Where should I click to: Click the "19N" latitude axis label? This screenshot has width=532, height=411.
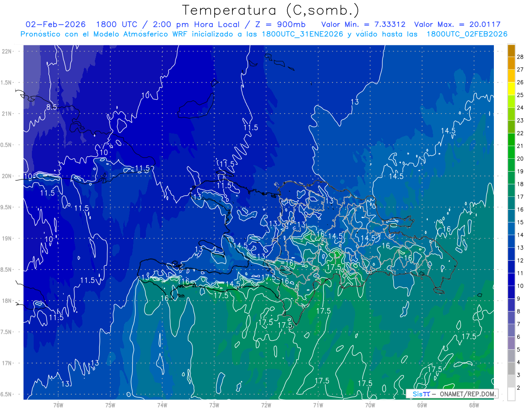tap(6, 238)
